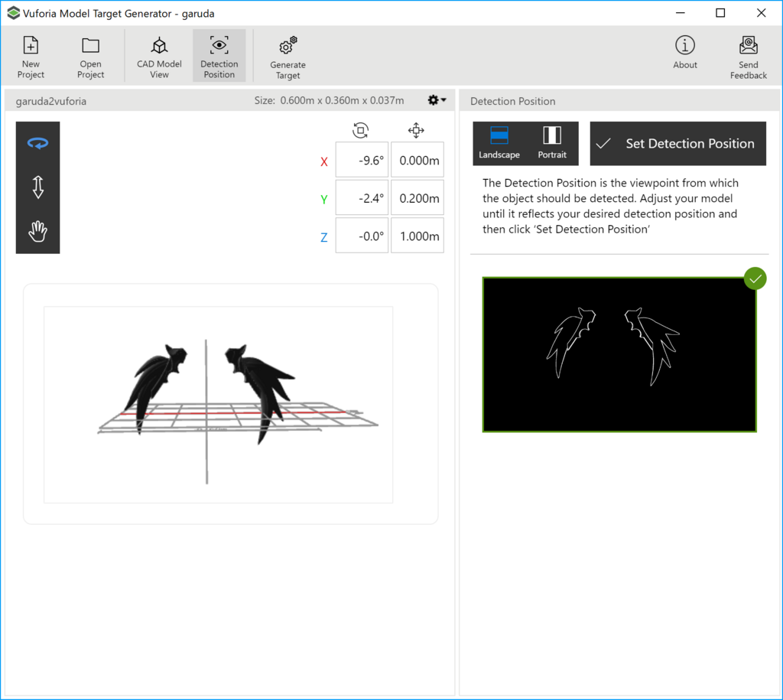This screenshot has height=700, width=783.
Task: Select the detection position preview thumbnail
Action: (x=619, y=355)
